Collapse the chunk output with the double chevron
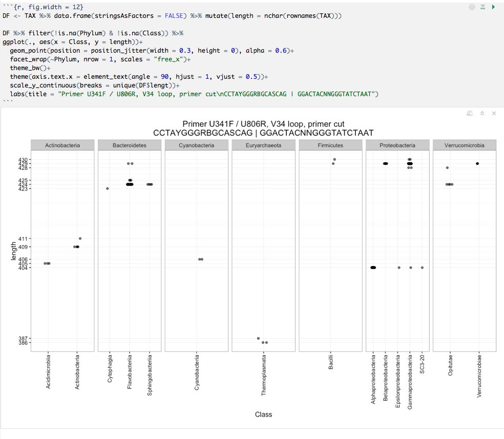The image size is (504, 439). (482, 114)
